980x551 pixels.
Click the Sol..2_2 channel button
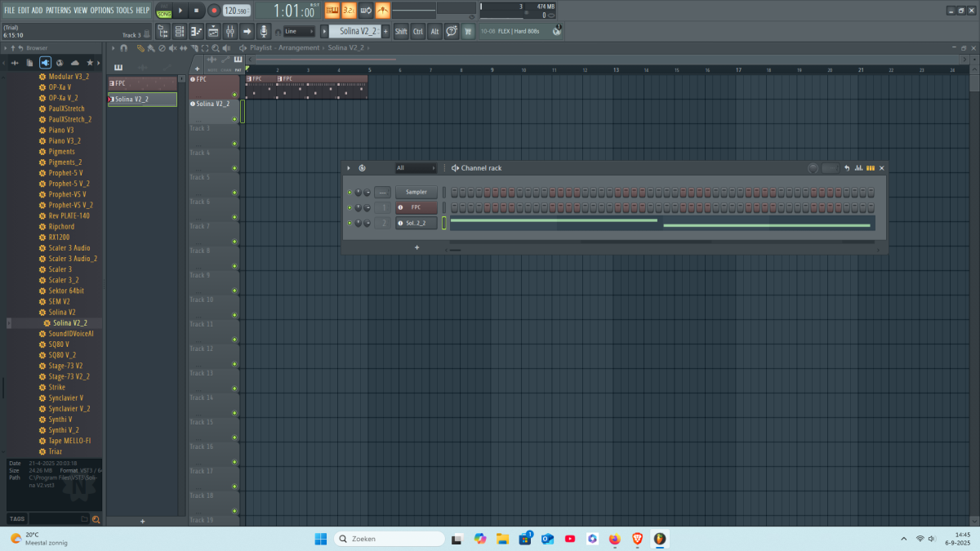pyautogui.click(x=416, y=223)
